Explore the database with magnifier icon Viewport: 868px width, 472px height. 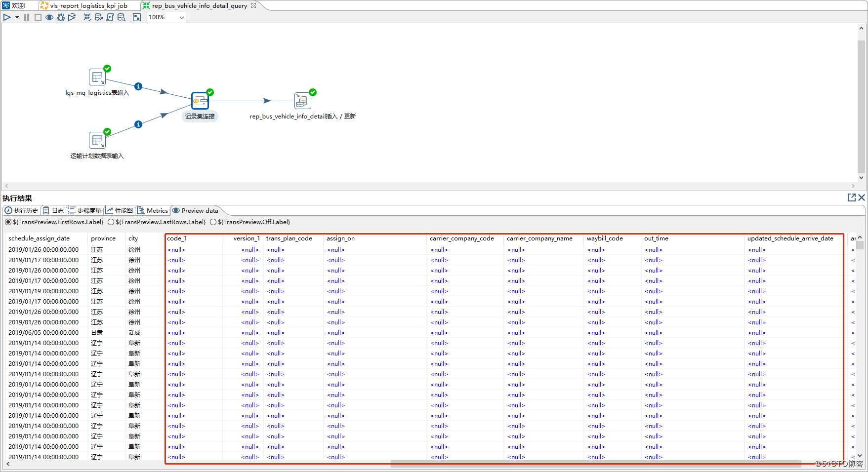tap(122, 17)
